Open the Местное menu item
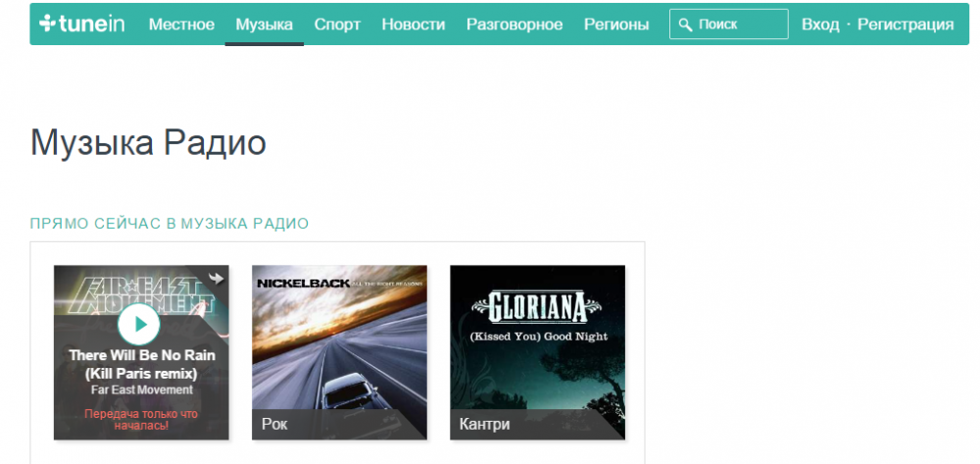 181,25
